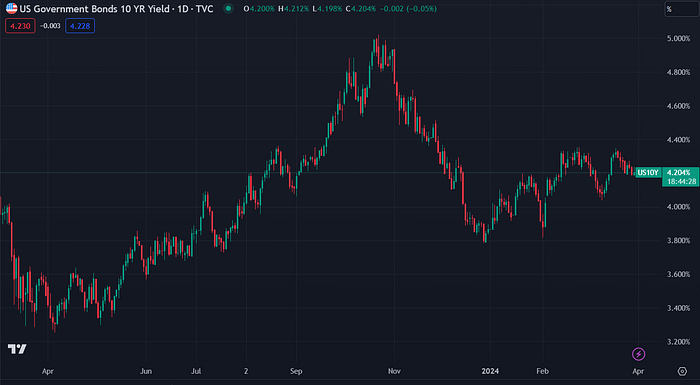Click the high value H4.212% in header
The width and height of the screenshot is (700, 385).
tap(294, 9)
